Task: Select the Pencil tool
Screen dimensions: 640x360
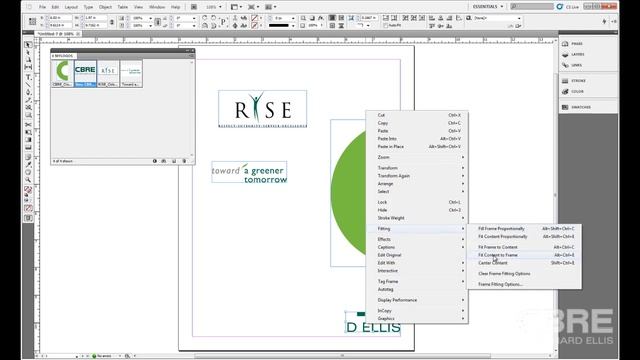Action: [28, 100]
